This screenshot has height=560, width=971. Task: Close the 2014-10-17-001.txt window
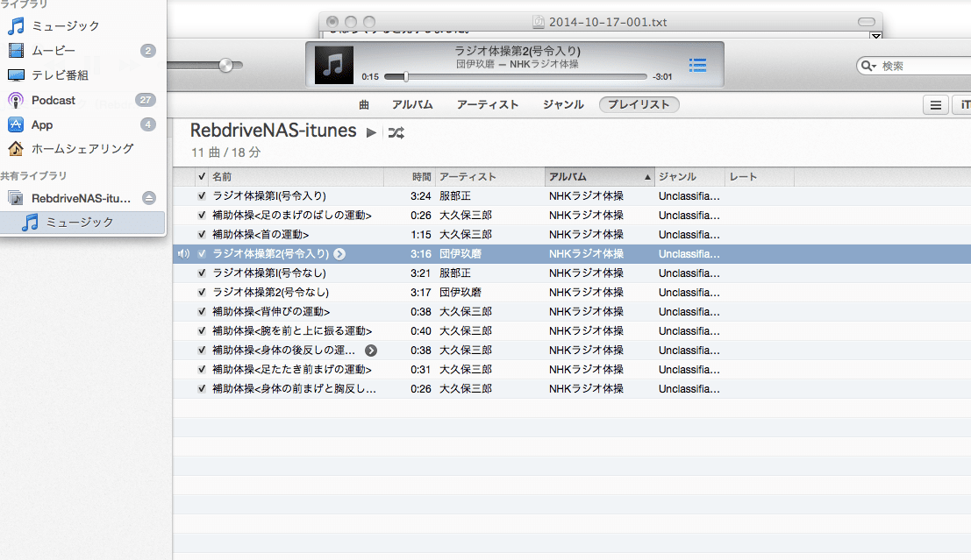[x=332, y=22]
